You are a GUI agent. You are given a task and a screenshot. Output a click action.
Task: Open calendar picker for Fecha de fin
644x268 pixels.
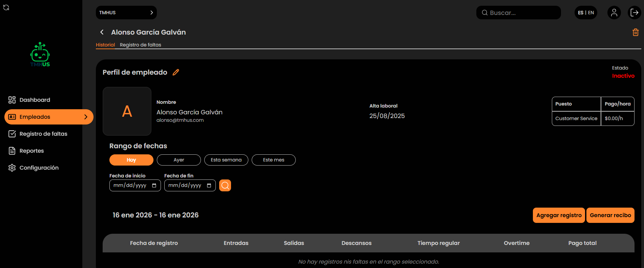[209, 186]
